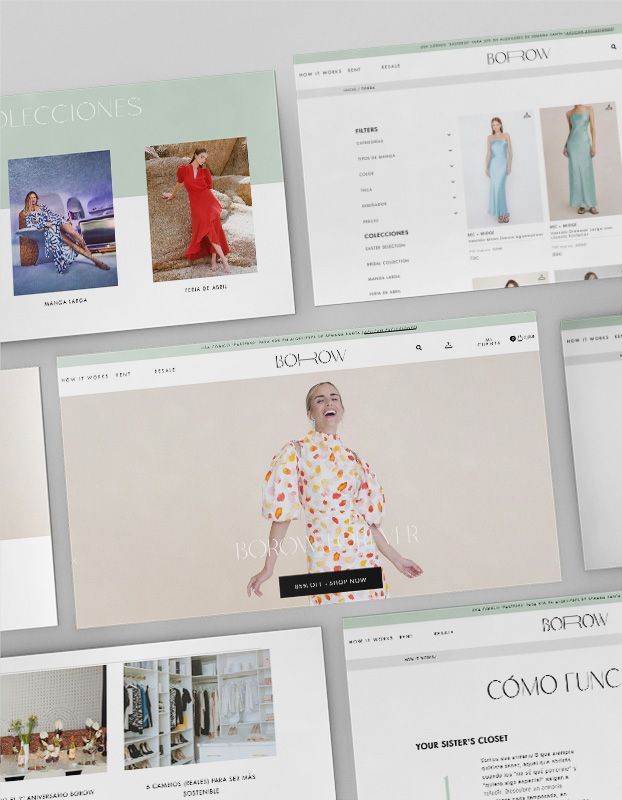
Task: Open the flowers table anniversary blog image
Action: [53, 724]
